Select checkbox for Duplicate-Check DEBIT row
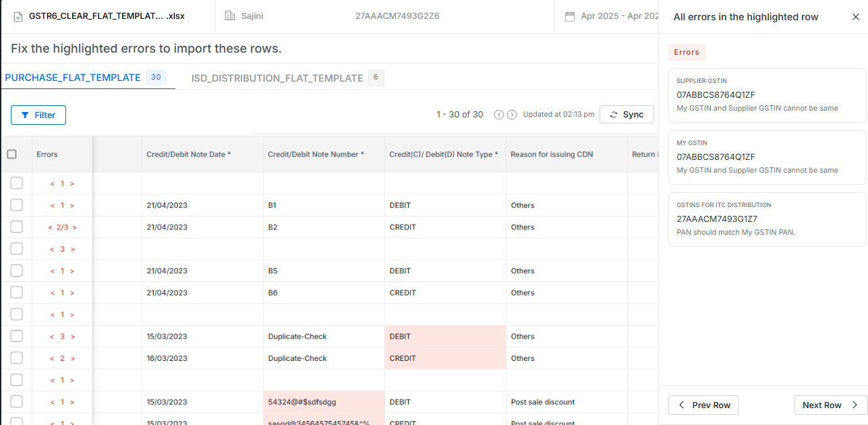The image size is (868, 425). tap(16, 336)
